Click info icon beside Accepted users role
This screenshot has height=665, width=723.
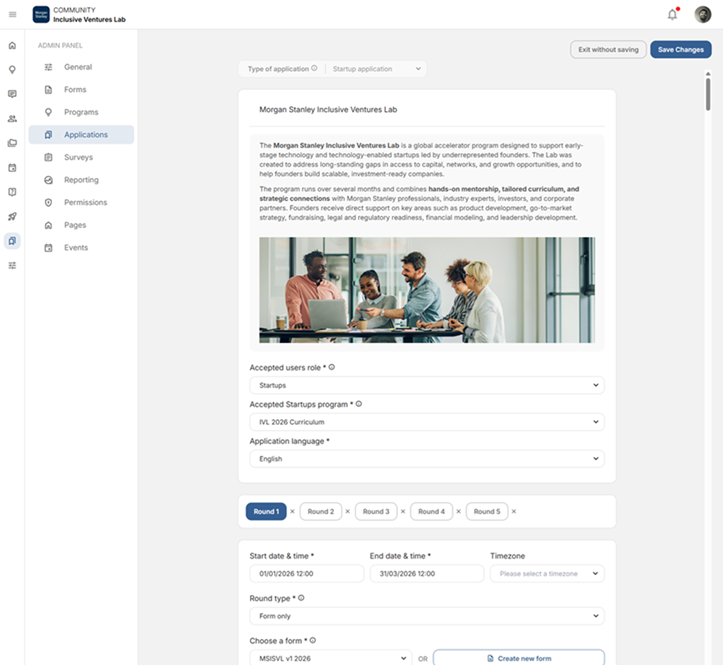click(332, 367)
